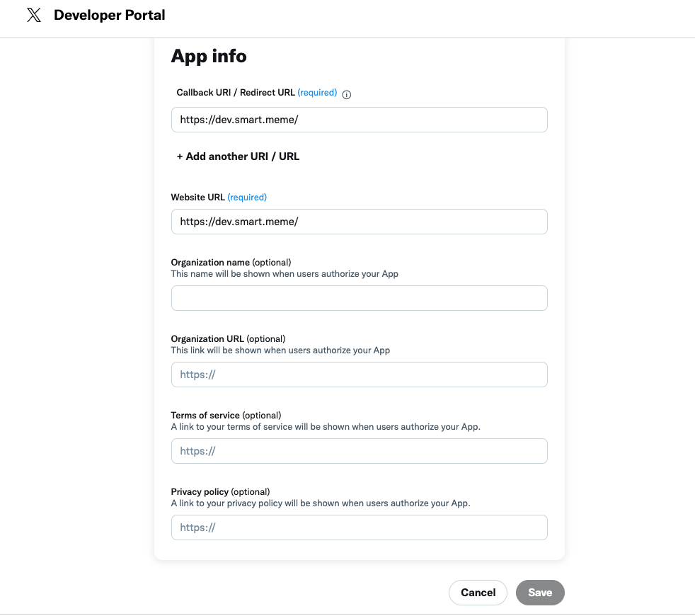695x616 pixels.
Task: Click the Terms of service URL field
Action: coord(359,451)
